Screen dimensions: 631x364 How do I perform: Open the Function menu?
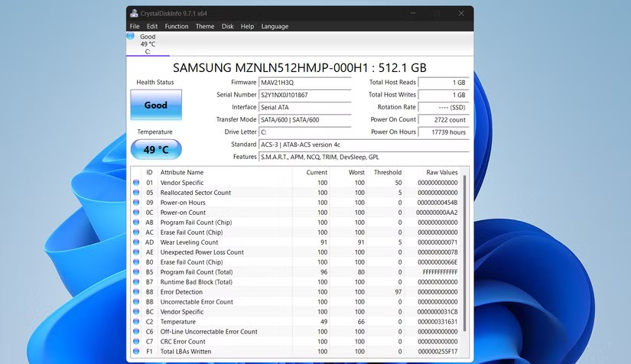(x=176, y=26)
